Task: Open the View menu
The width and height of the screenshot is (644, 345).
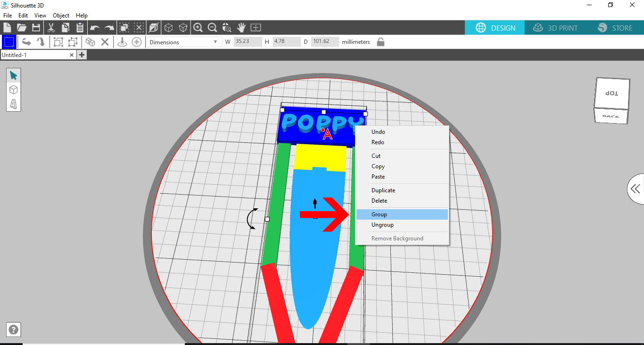Action: click(x=40, y=16)
